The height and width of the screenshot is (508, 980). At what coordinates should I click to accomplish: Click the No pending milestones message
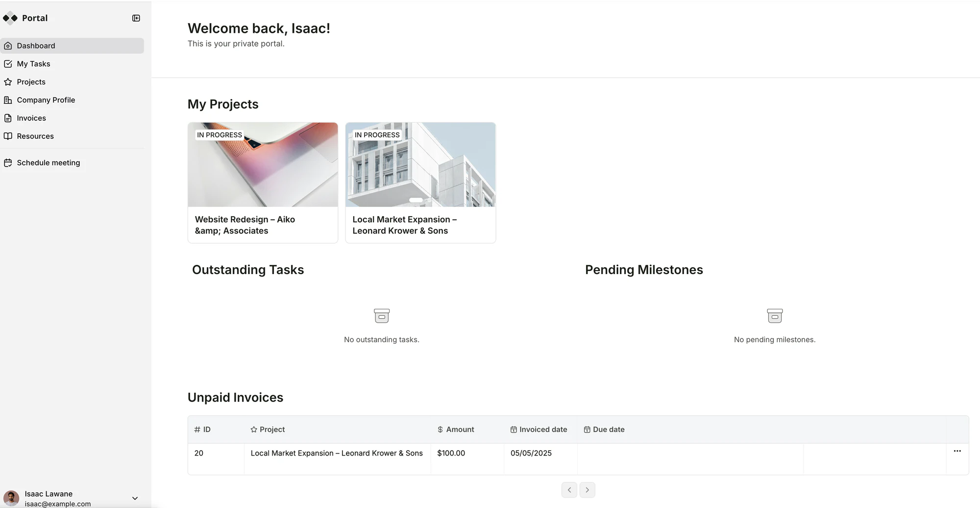click(775, 339)
